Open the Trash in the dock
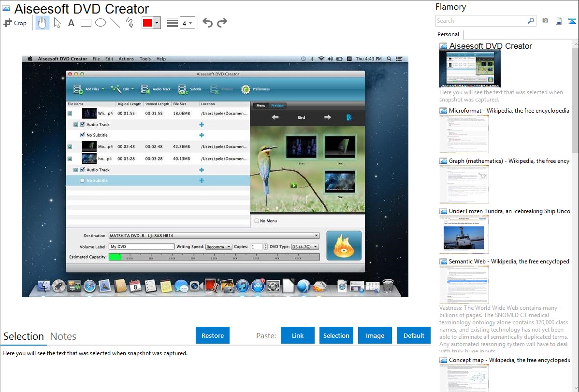This screenshot has width=579, height=392. (388, 286)
